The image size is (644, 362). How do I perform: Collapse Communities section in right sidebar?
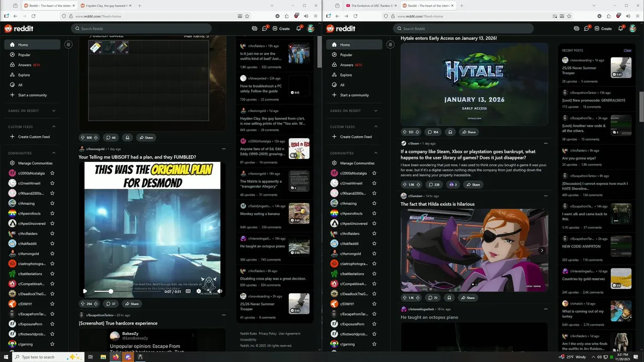pos(376,153)
